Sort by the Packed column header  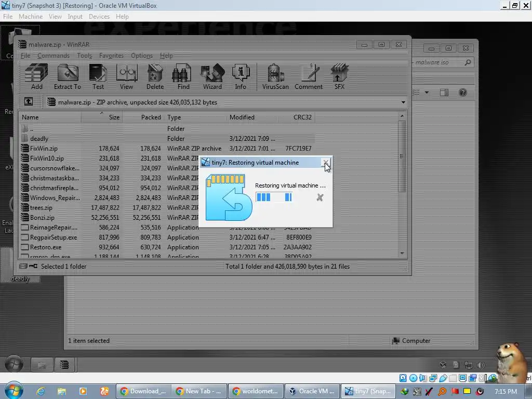point(143,117)
